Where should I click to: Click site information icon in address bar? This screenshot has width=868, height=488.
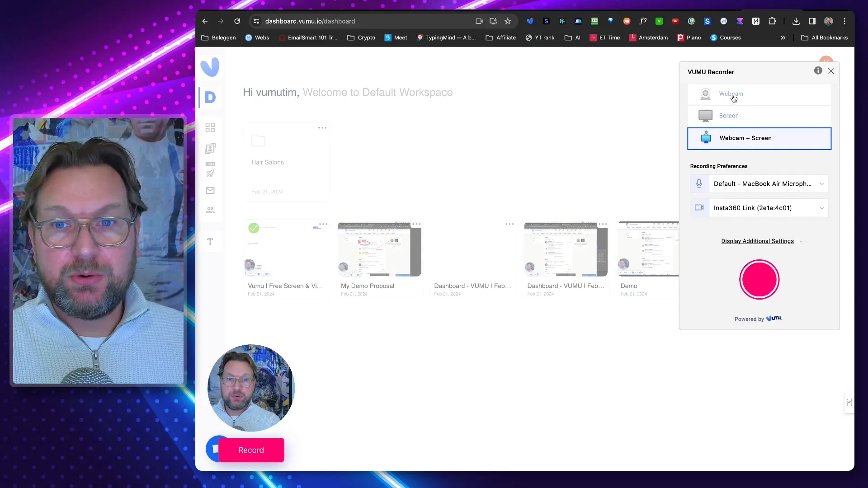256,21
